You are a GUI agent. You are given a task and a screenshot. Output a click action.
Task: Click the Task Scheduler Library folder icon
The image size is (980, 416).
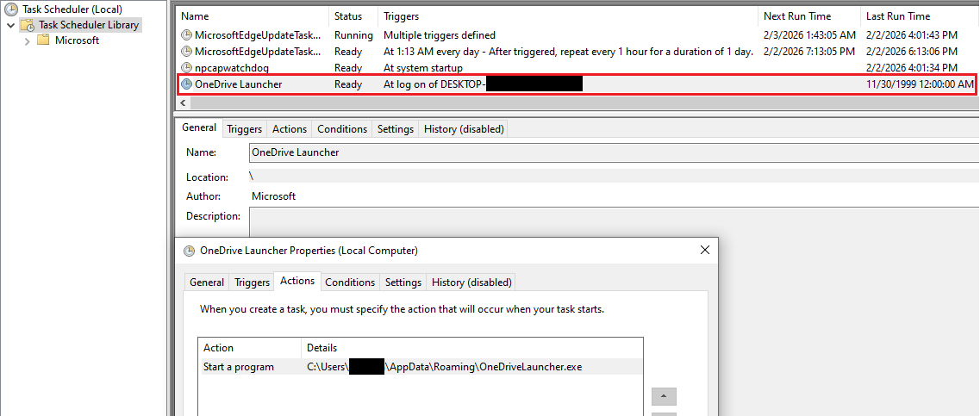[x=28, y=25]
